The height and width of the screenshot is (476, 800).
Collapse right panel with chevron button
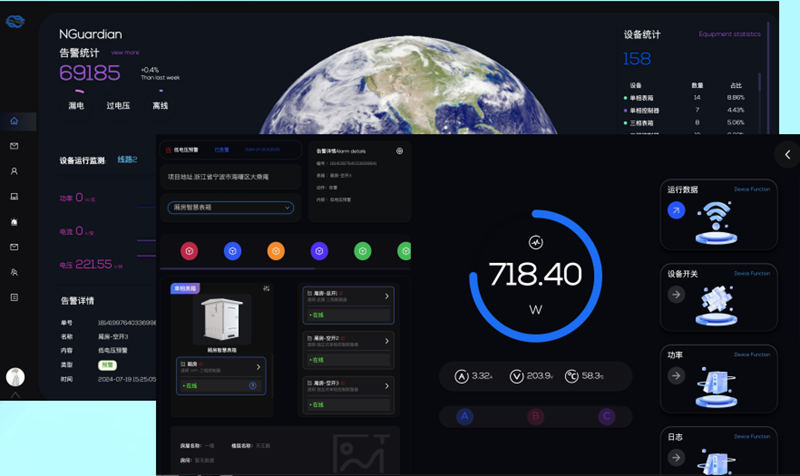(787, 154)
